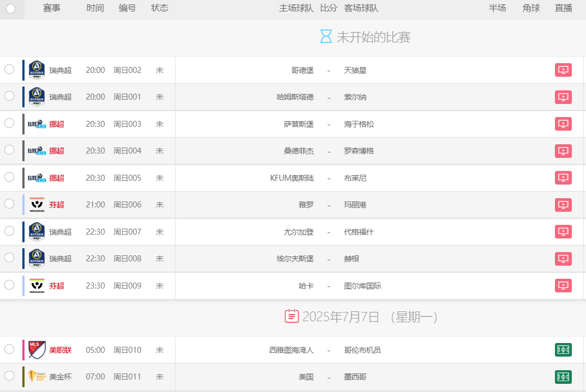
Task: Select match 周日002 哥德堡 checkbox
Action: 9,70
